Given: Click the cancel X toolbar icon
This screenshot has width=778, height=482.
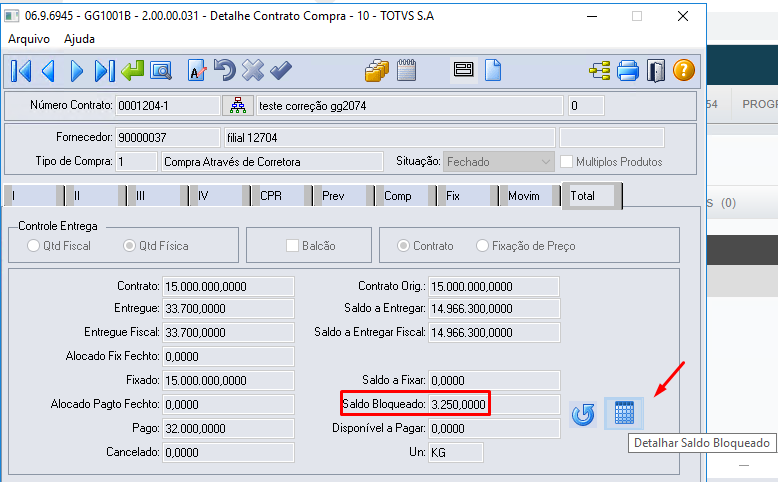Looking at the screenshot, I should pos(253,70).
